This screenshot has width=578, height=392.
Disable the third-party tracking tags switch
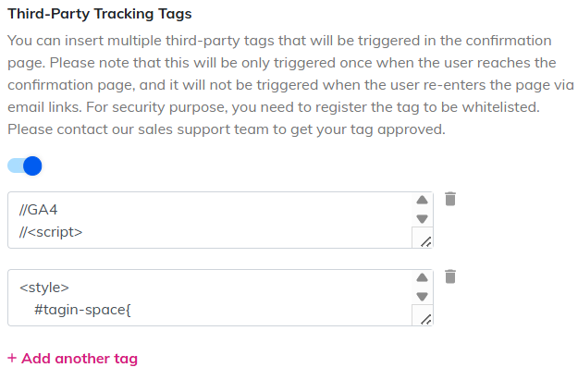(x=25, y=166)
